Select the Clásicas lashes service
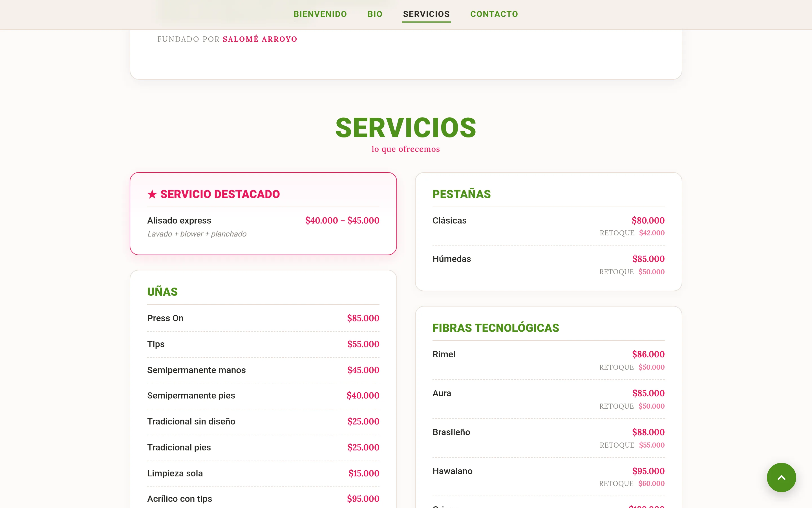The height and width of the screenshot is (508, 812). pos(449,221)
